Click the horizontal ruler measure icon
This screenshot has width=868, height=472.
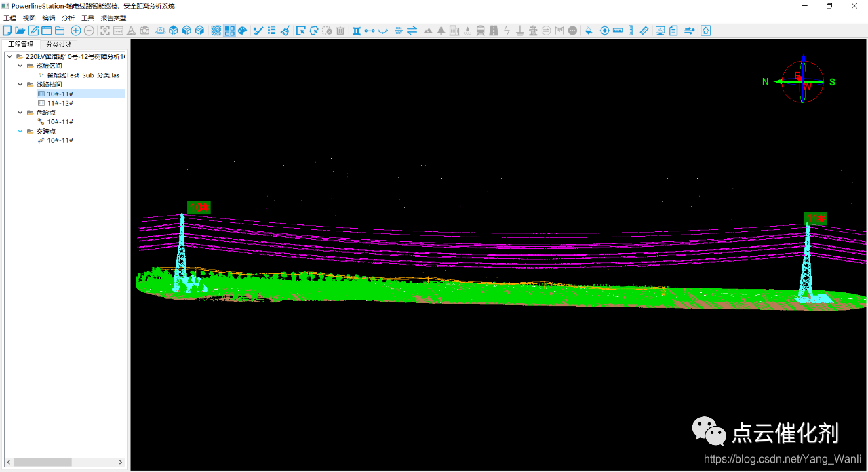pyautogui.click(x=618, y=31)
